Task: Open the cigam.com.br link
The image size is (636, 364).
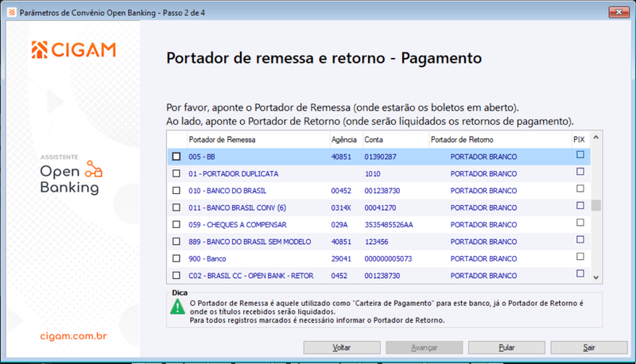Action: pyautogui.click(x=73, y=336)
